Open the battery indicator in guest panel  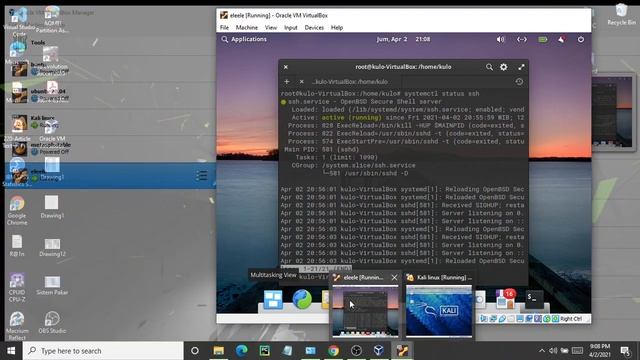point(542,40)
